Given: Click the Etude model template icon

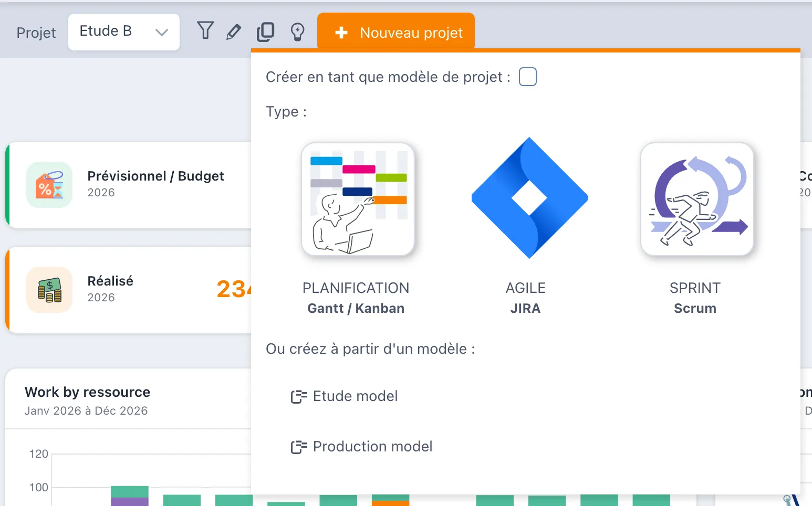Looking at the screenshot, I should pos(299,397).
